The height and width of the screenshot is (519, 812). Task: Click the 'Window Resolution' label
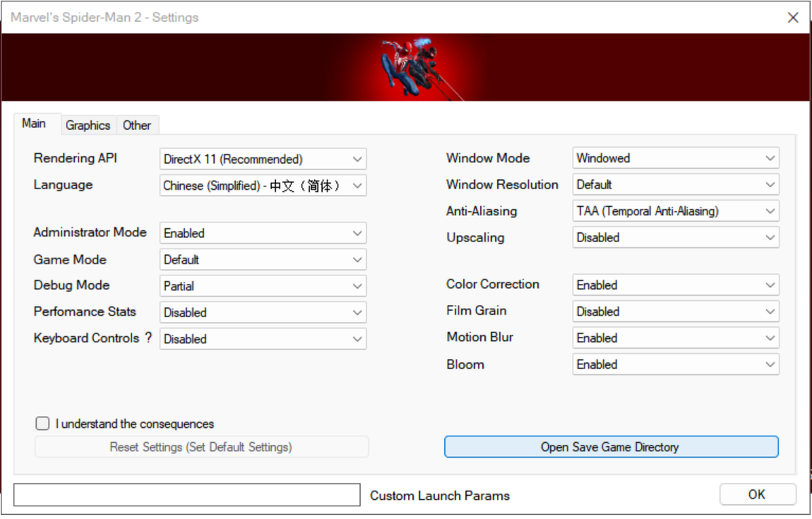tap(502, 184)
